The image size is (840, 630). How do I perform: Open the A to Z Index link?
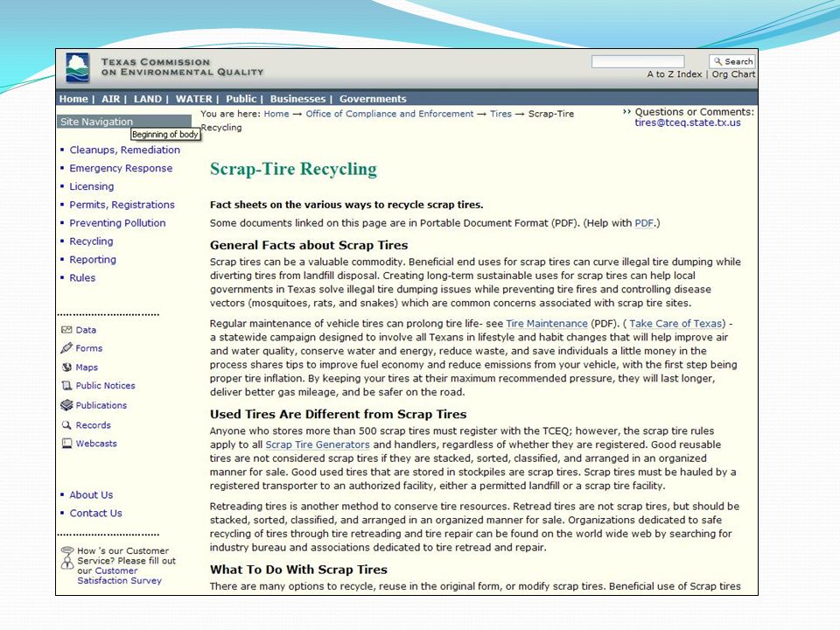674,74
